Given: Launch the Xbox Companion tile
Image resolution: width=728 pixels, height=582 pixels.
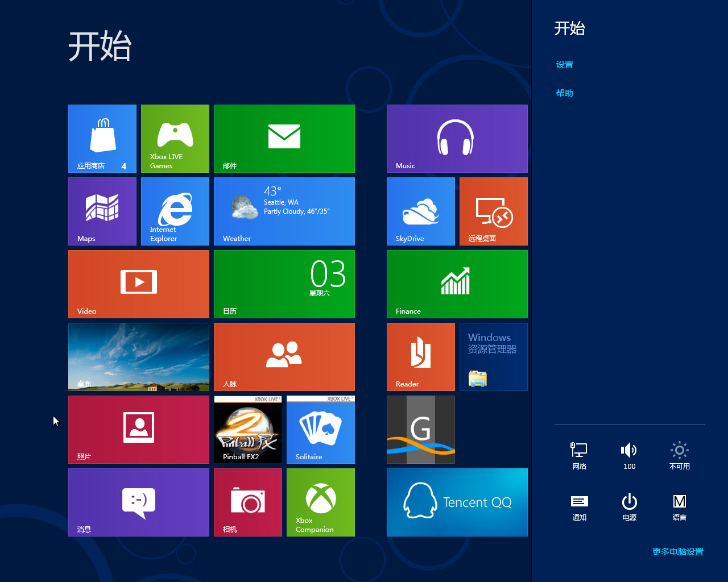Looking at the screenshot, I should click(321, 502).
